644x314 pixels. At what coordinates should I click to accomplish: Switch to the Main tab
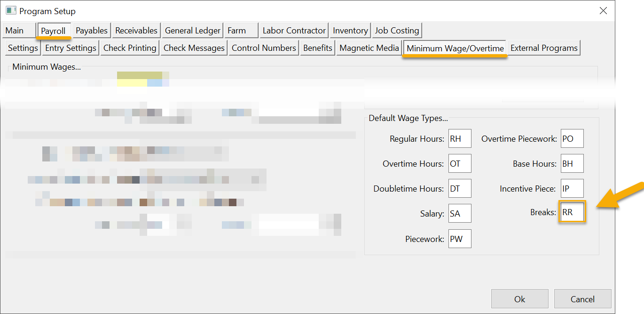click(19, 31)
